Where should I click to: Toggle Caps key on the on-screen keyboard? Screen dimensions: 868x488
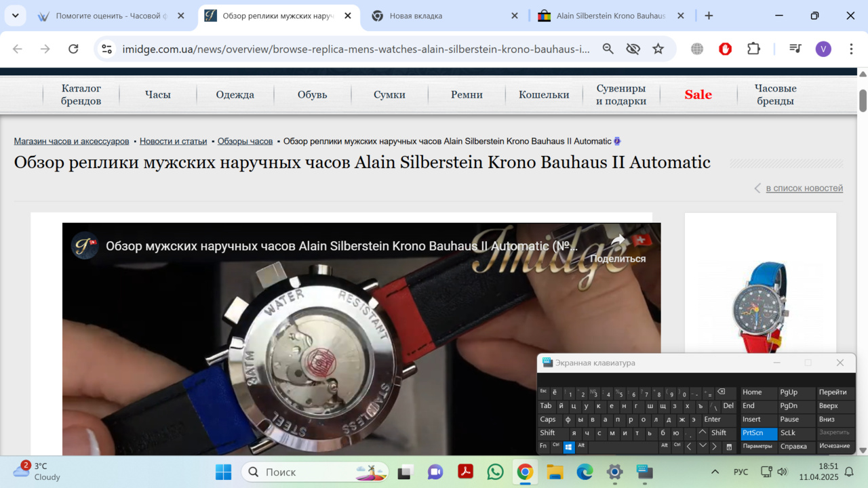[547, 420]
